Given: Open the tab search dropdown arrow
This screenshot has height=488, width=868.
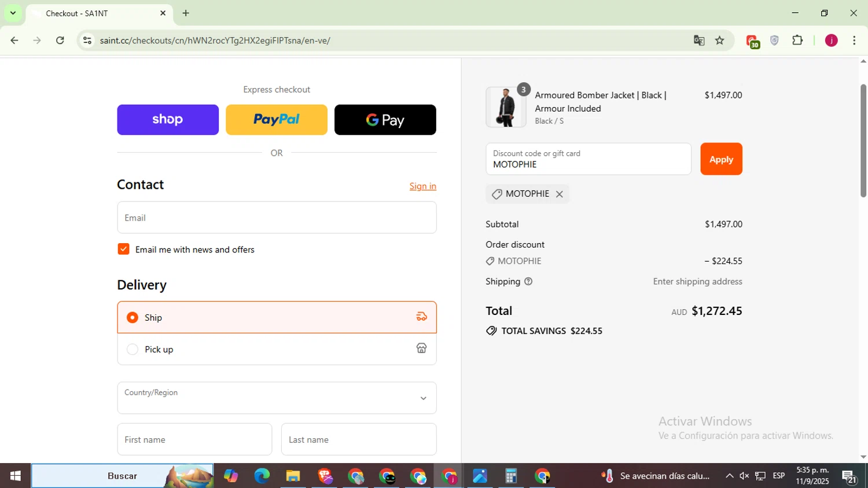Looking at the screenshot, I should coord(13,13).
